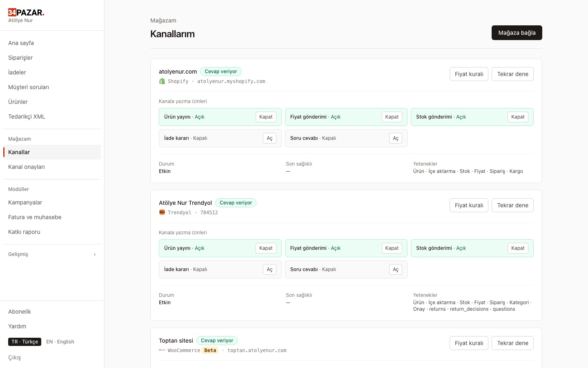Click the 34PAZAR logo
Image resolution: width=588 pixels, height=368 pixels.
coord(26,12)
